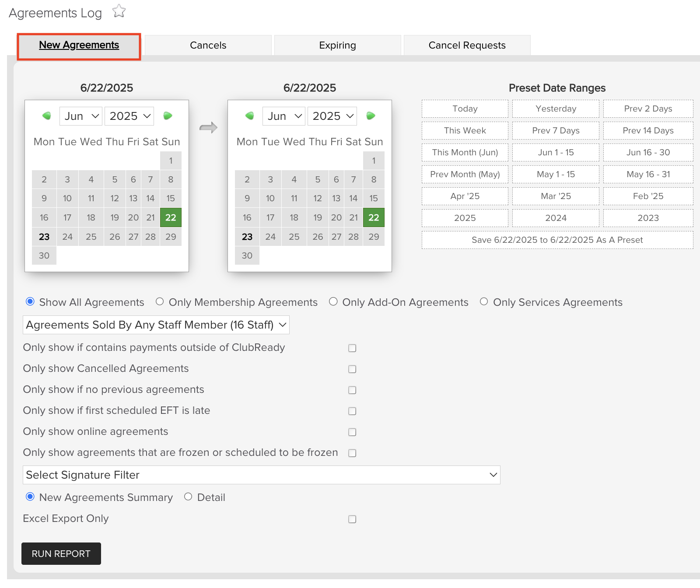Pick day 22 on start calendar
The height and width of the screenshot is (588, 700).
171,217
